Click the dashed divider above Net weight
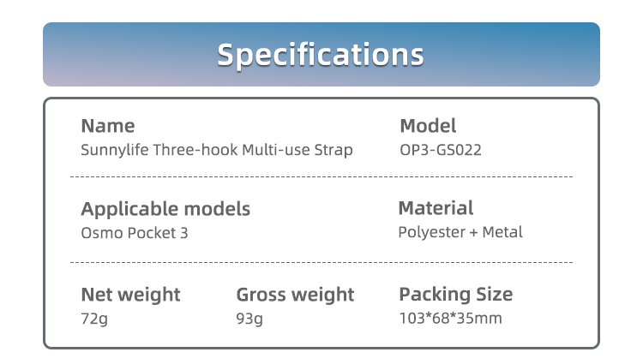The image size is (643, 364). [321, 262]
